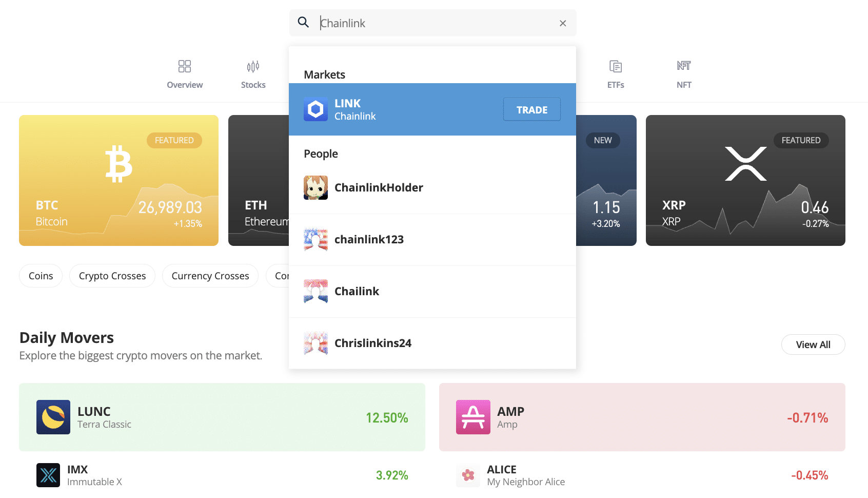Open the LUNC ticker name

(x=94, y=411)
